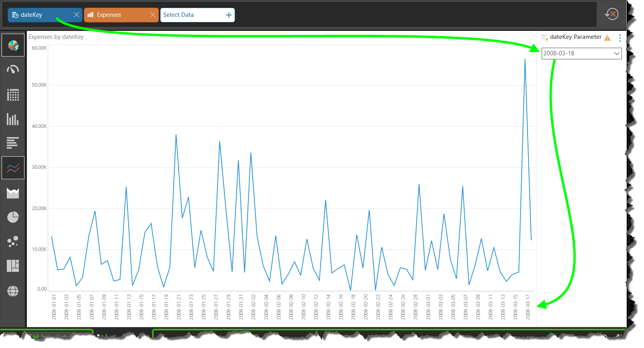
Task: Select the treemap visualization icon
Action: 13,266
